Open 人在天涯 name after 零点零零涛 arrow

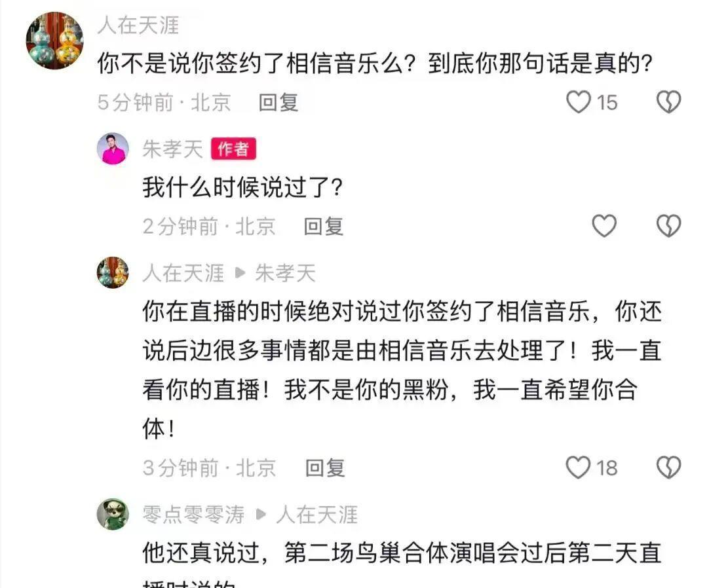(x=316, y=515)
